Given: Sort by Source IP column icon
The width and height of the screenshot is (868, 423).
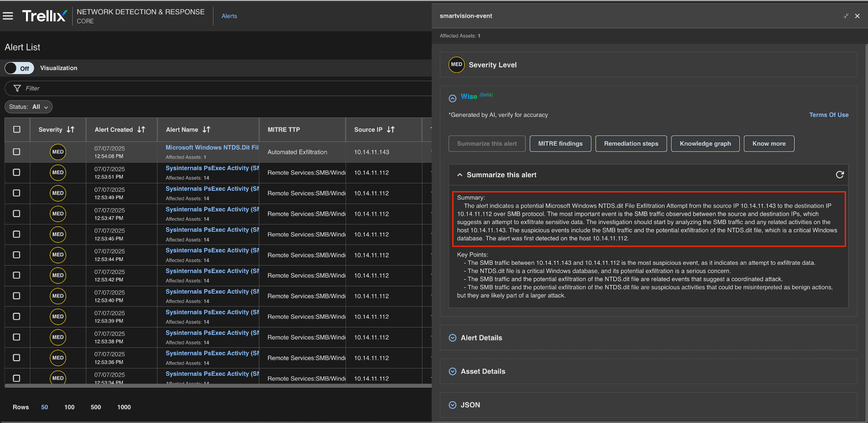Looking at the screenshot, I should [391, 130].
